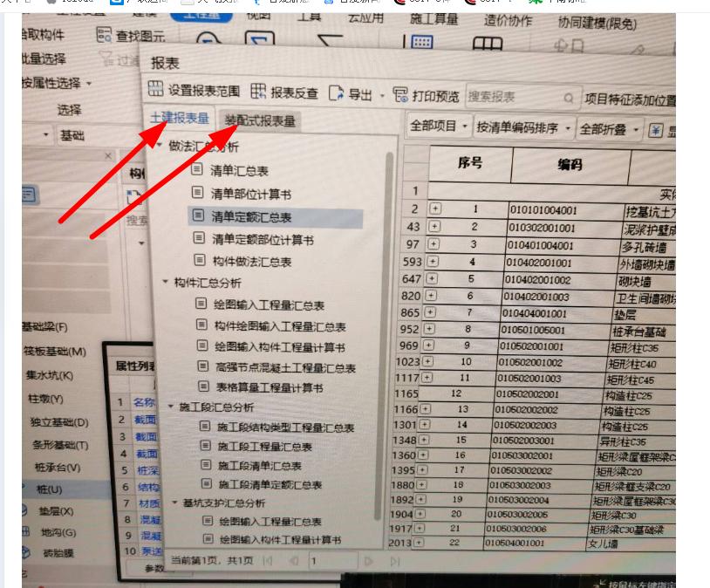Open the 按清单编码排序 dropdown

click(523, 128)
